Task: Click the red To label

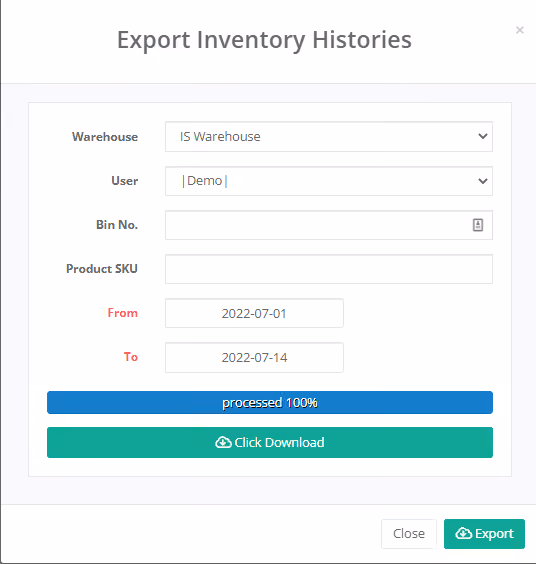Action: (x=131, y=357)
